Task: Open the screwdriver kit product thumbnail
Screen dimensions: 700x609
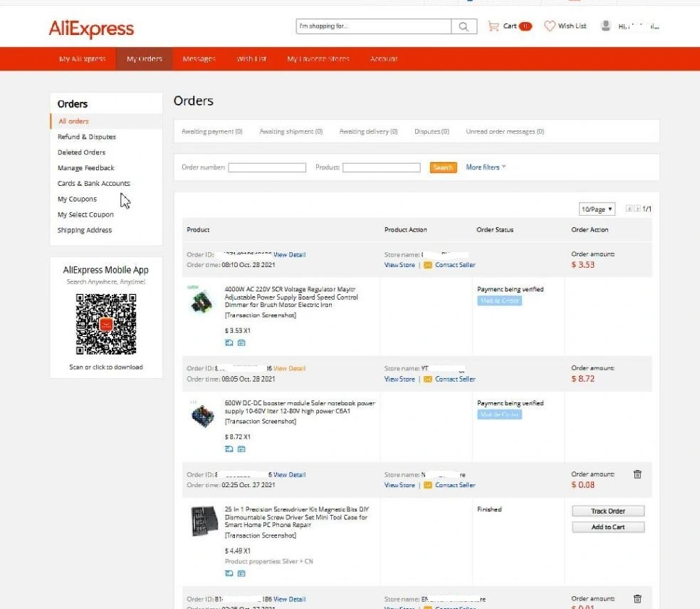Action: [204, 521]
